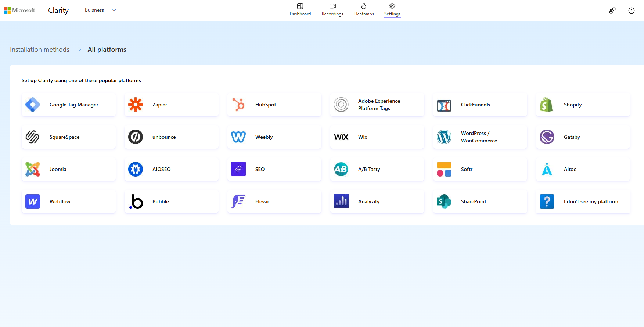Choose the Gatsby purple icon
Viewport: 644px width, 327px height.
tap(547, 137)
